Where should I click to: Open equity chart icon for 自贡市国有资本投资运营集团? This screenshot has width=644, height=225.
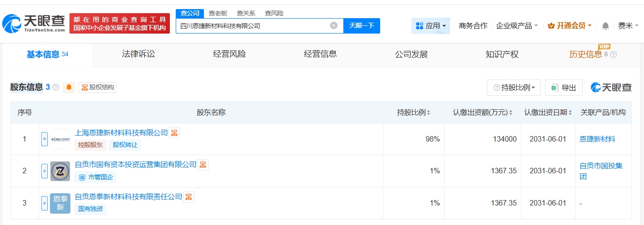click(203, 165)
